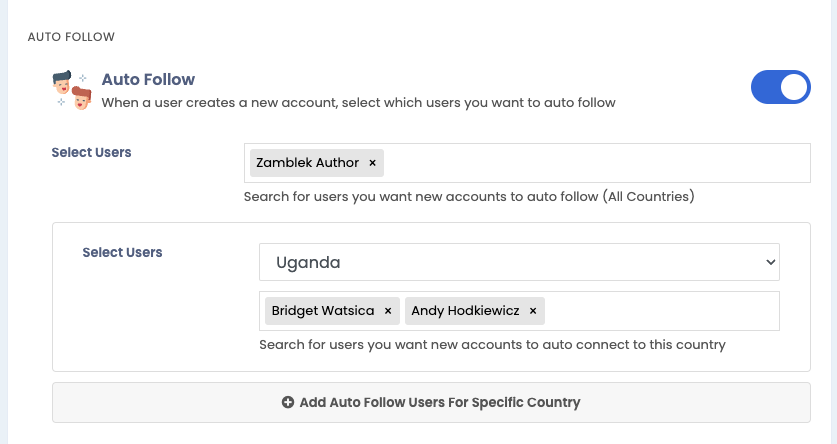Focus the all-countries user search field

(x=595, y=163)
